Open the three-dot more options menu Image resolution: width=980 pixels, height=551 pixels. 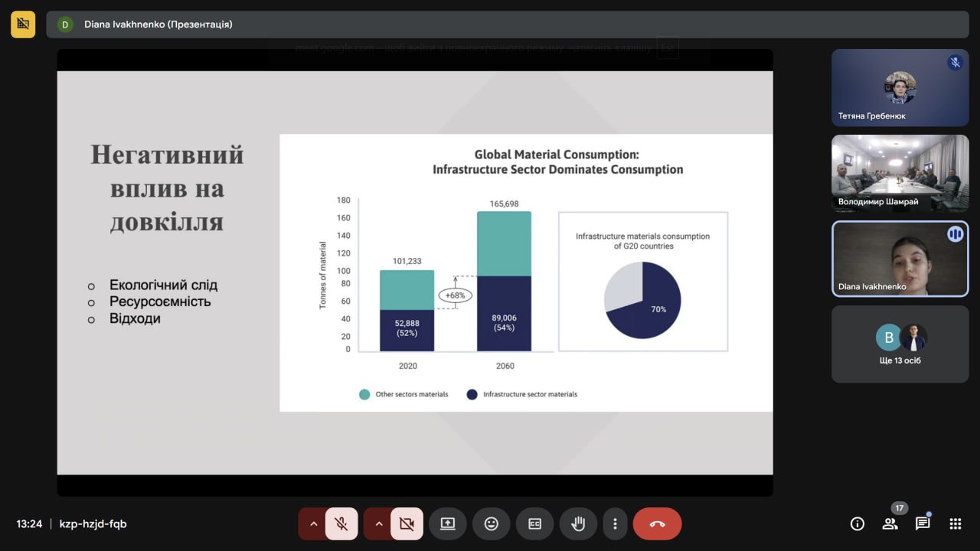pos(615,524)
